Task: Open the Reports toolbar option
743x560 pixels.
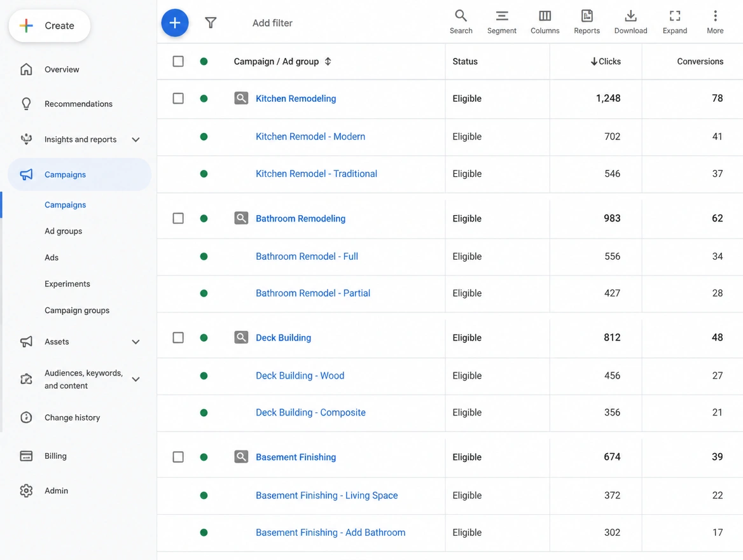Action: point(587,22)
